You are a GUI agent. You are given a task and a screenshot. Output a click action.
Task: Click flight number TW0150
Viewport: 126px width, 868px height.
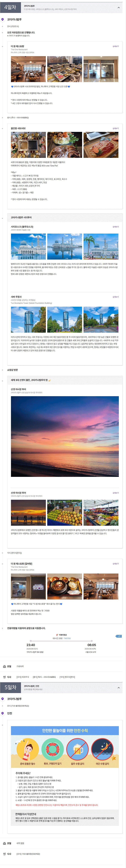coord(67,638)
